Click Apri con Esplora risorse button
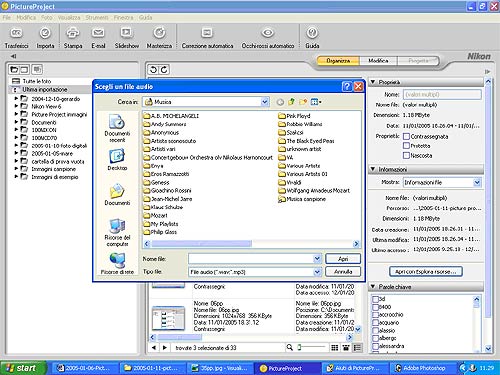Screen dimensions: 500x375 tap(426, 272)
